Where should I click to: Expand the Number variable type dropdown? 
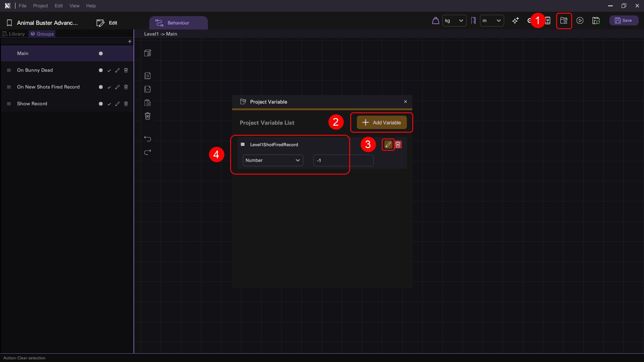(x=273, y=160)
